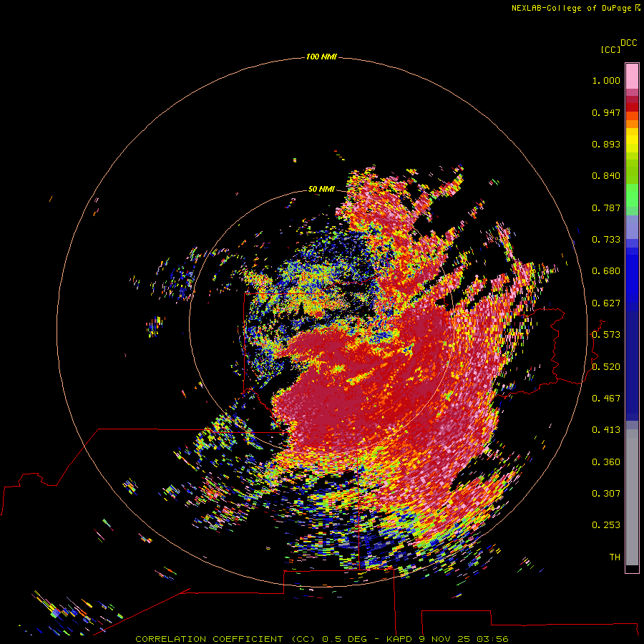Click the 0.787 legend value
The image size is (644, 644).
tap(606, 208)
